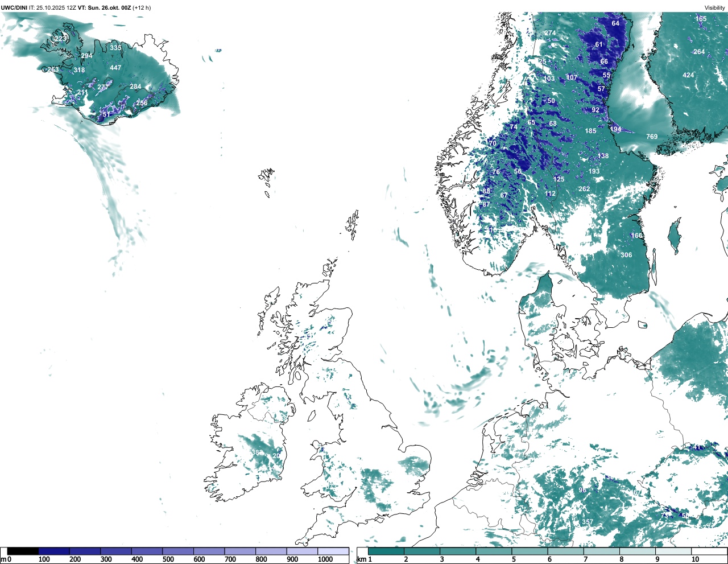
Task: Click the visibility value 256 in Iceland
Action: click(142, 103)
